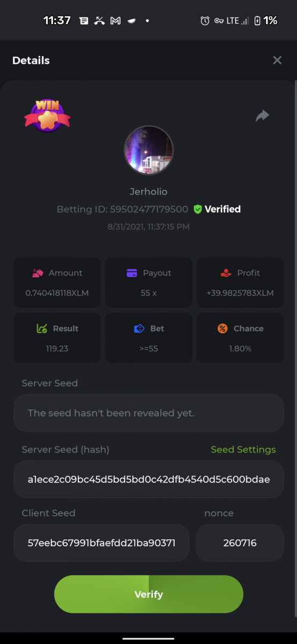Select the Client Seed field
Viewport: 297px width, 644px height.
101,543
